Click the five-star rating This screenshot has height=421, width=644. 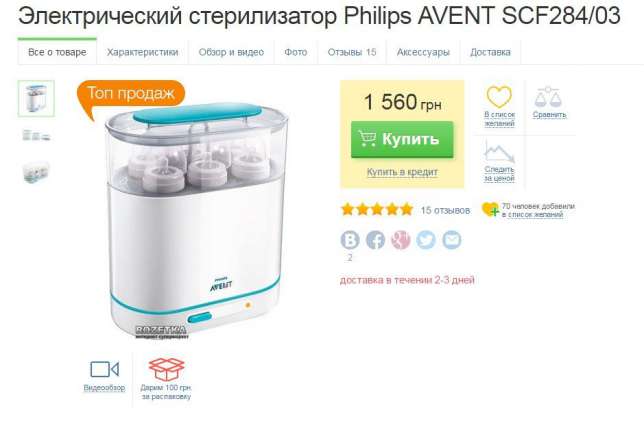(x=377, y=209)
